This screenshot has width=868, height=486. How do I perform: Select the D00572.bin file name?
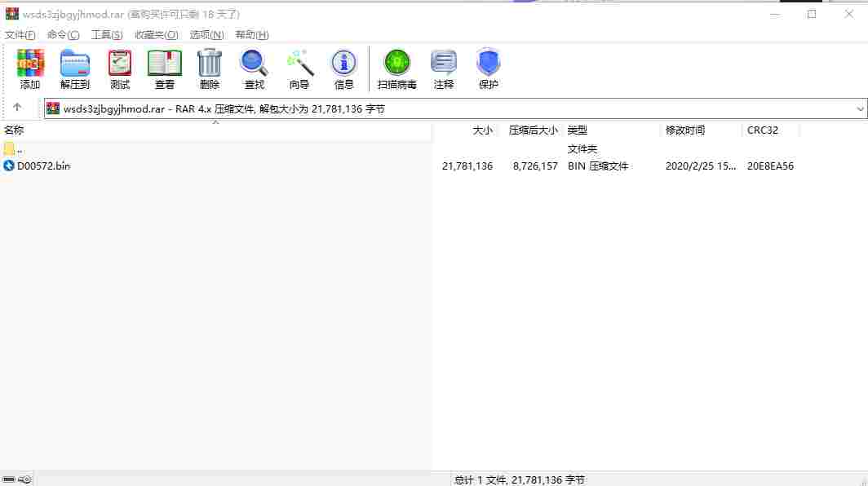[x=44, y=166]
